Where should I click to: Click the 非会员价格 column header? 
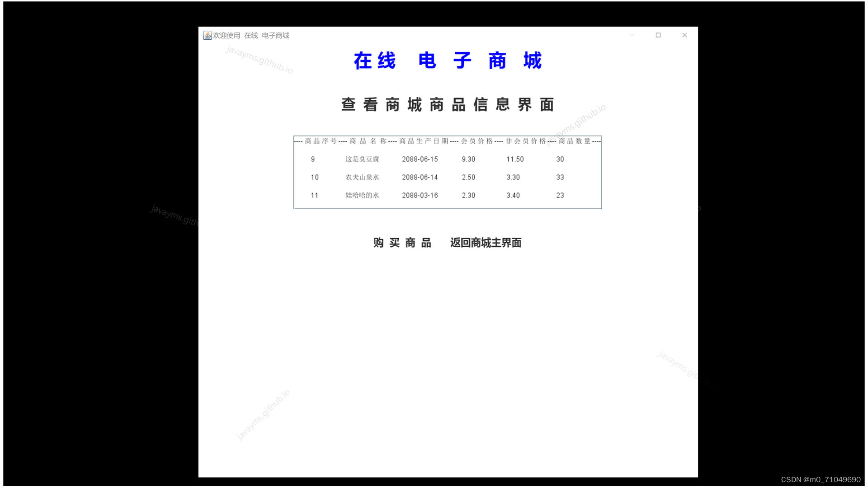point(525,141)
